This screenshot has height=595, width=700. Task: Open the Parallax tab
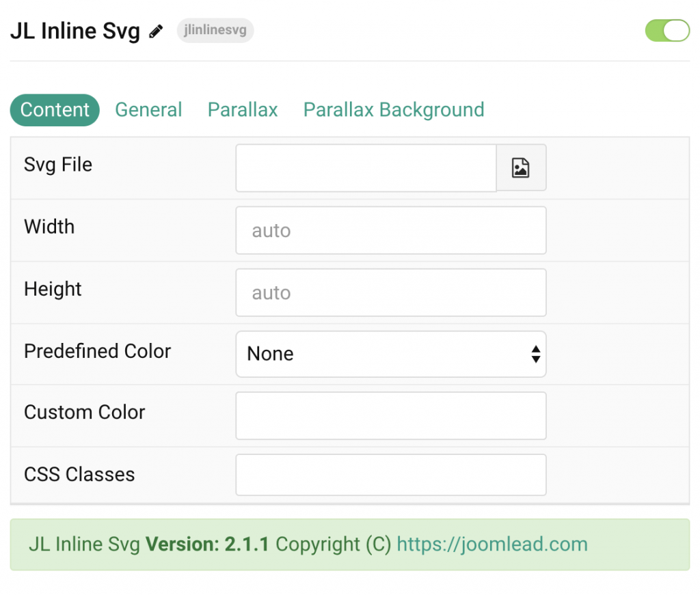(242, 109)
